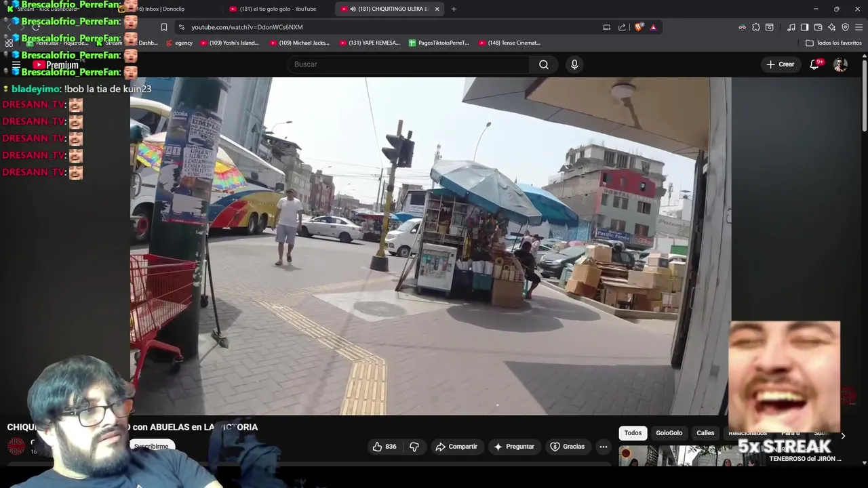Open Yoshi's Island bookmark

[229, 43]
